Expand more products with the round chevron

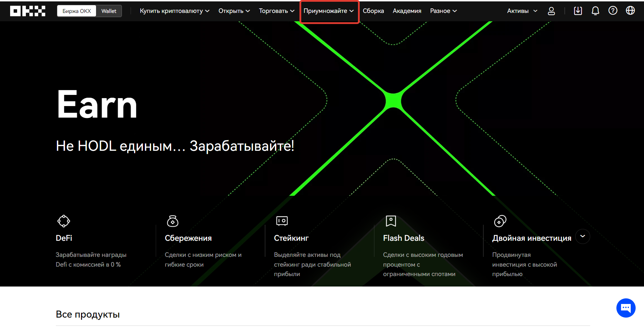583,237
